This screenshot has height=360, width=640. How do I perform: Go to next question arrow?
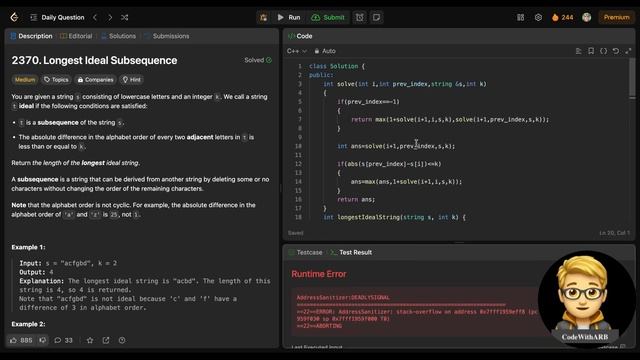[110, 17]
